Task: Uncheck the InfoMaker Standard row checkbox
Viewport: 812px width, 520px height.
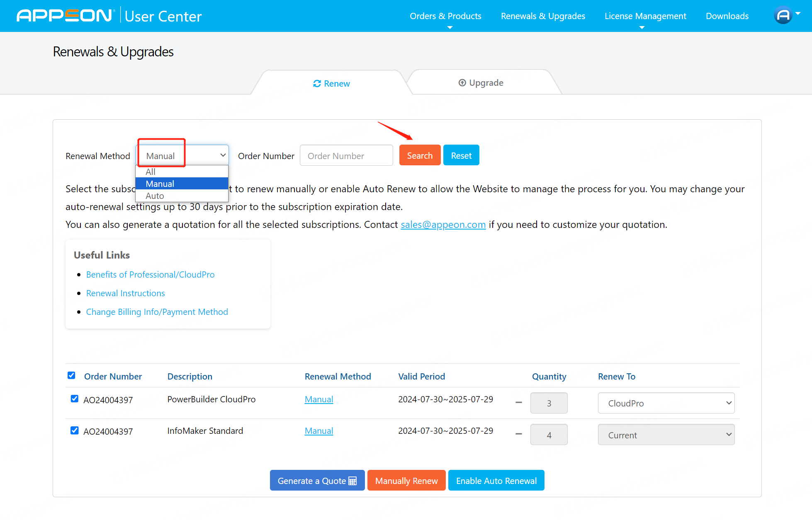Action: [75, 431]
